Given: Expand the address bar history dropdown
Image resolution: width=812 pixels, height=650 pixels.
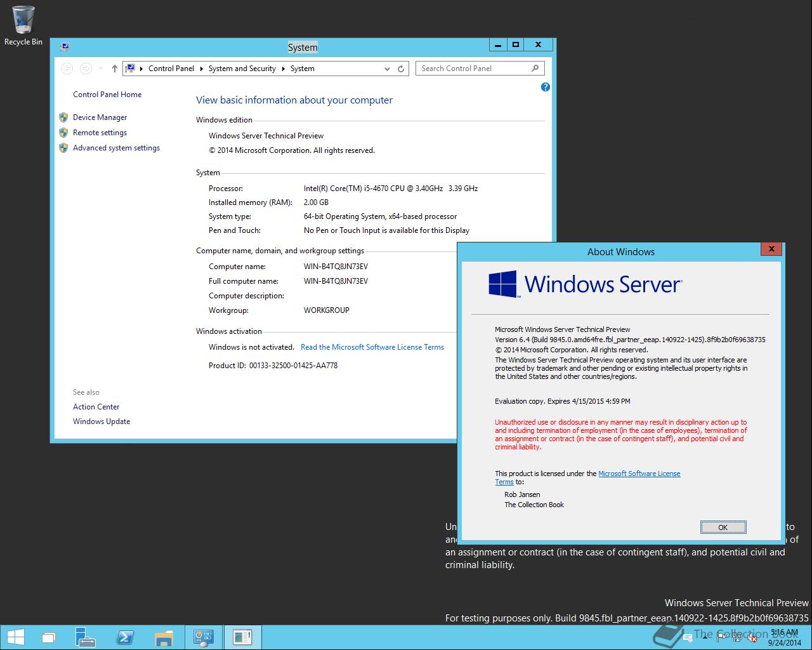Looking at the screenshot, I should [x=387, y=69].
